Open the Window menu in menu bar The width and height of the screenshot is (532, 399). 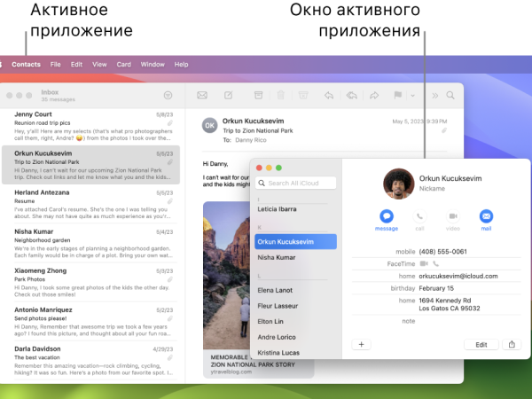153,65
